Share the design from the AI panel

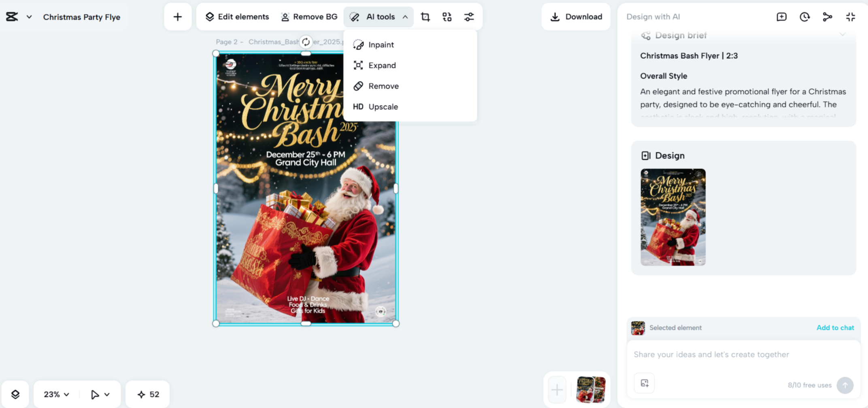[x=827, y=17]
